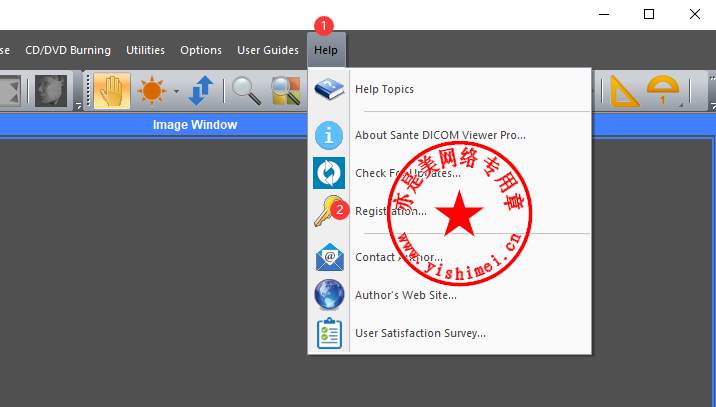Screen dimensions: 716x407
Task: Open the Options menu
Action: (x=201, y=50)
